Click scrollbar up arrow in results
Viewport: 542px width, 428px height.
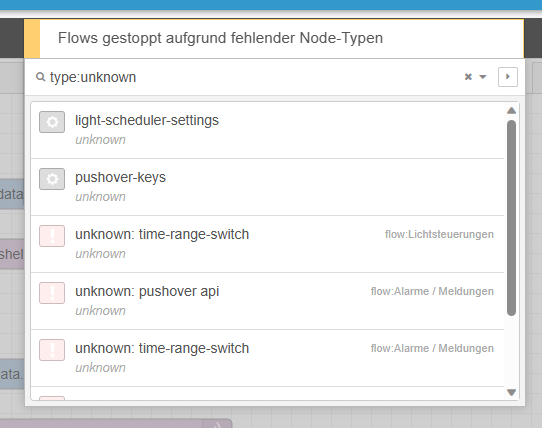512,111
